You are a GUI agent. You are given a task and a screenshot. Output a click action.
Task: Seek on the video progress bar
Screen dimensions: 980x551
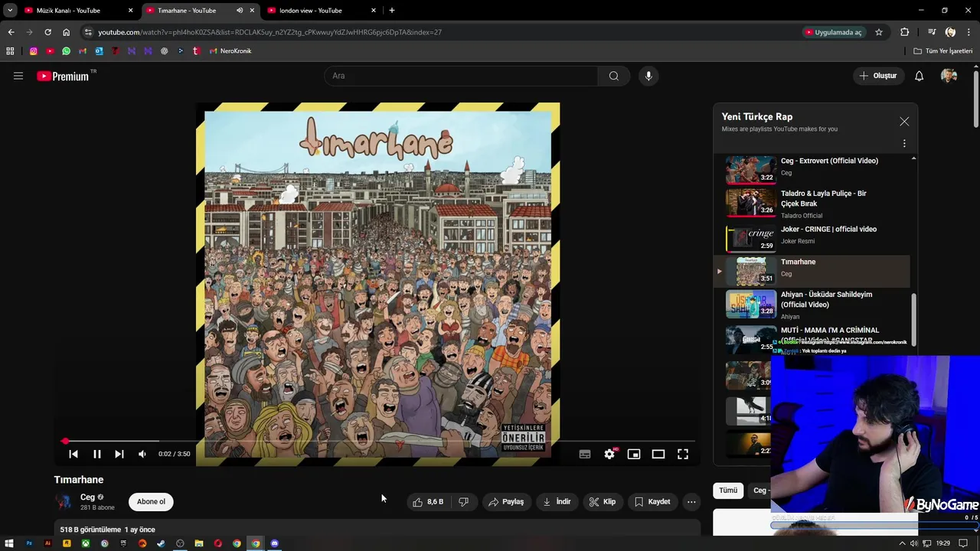(380, 442)
